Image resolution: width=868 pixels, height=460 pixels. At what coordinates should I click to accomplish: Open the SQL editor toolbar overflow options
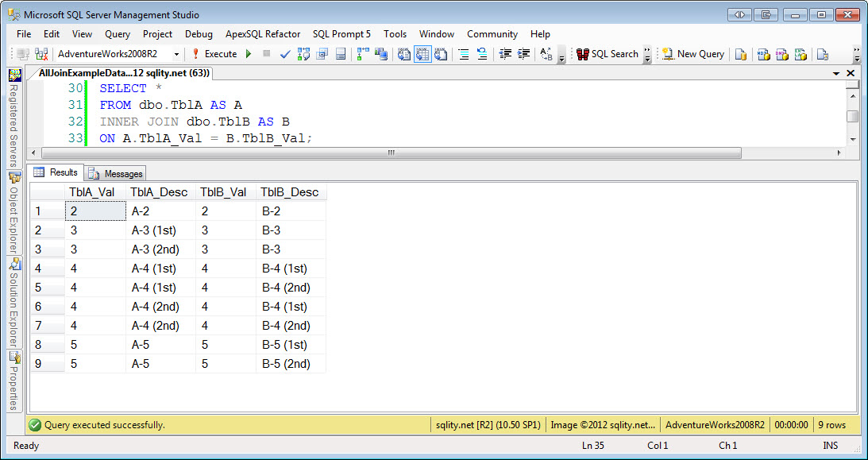561,55
